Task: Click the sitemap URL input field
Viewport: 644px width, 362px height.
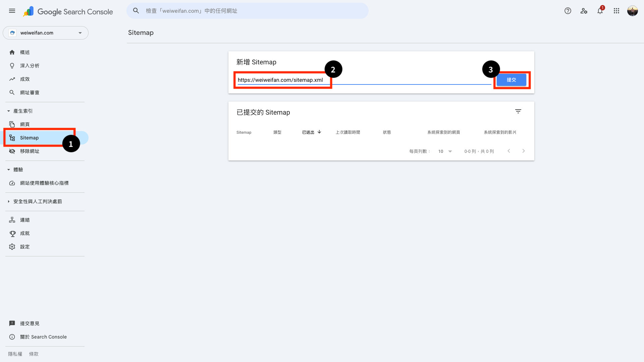Action: pos(364,80)
